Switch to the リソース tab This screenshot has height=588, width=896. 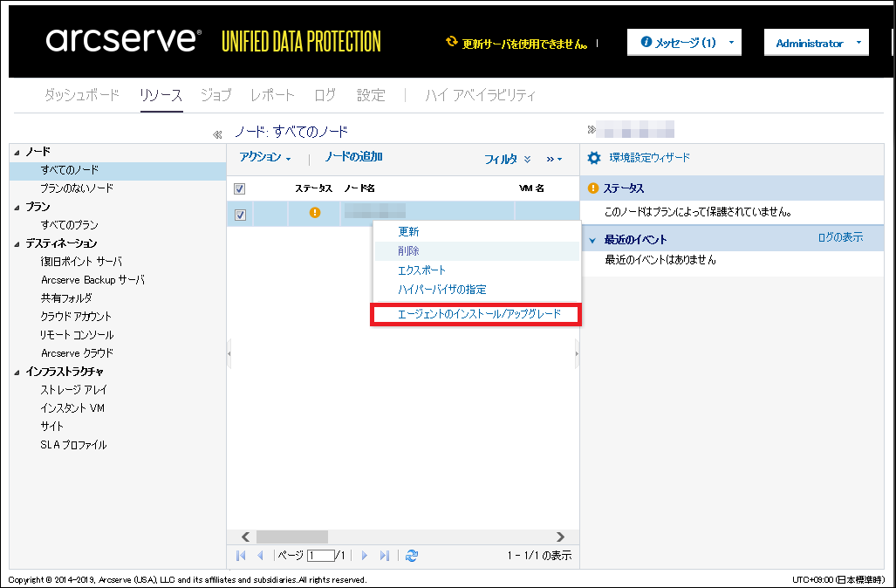click(x=161, y=95)
